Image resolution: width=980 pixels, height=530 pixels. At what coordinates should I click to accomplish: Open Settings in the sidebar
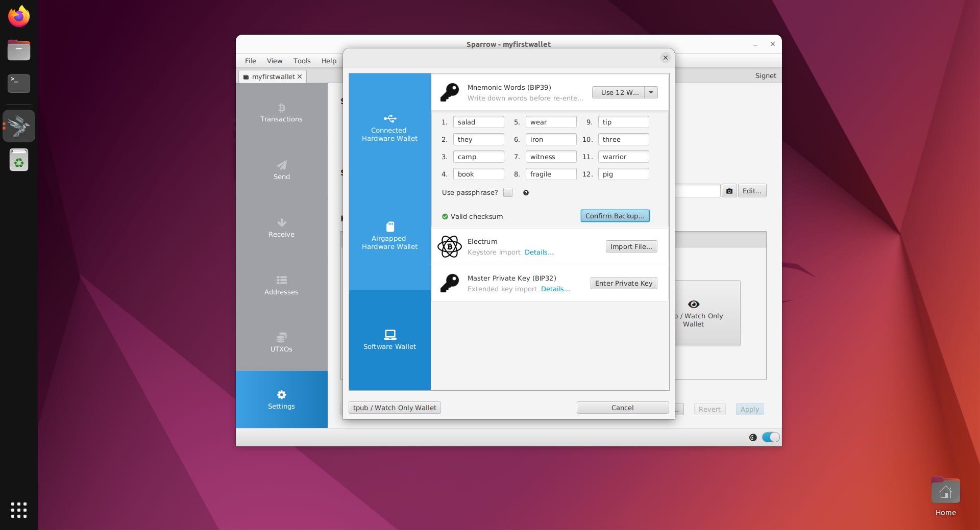tap(281, 399)
